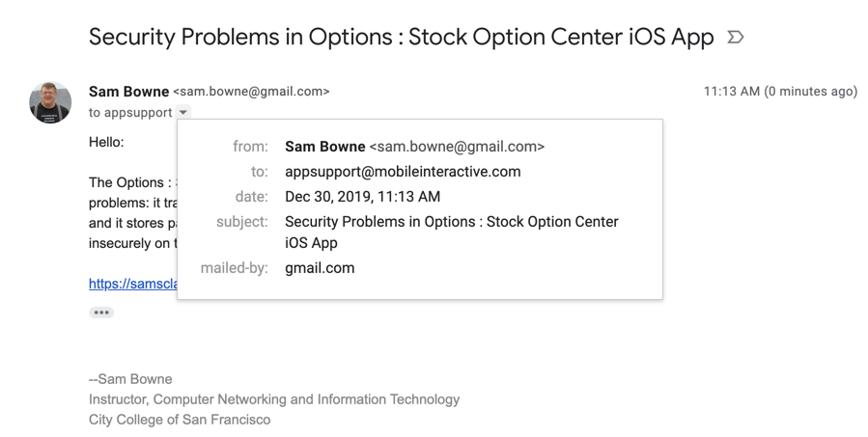Click 'The Options :' body paragraph start
Image resolution: width=868 pixels, height=437 pixels.
(129, 182)
